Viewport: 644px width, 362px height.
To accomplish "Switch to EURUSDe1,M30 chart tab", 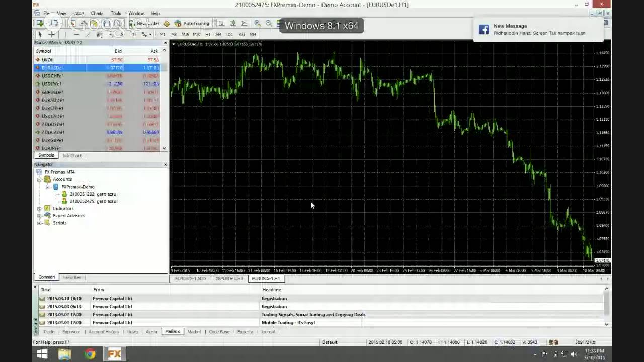I will (190, 278).
